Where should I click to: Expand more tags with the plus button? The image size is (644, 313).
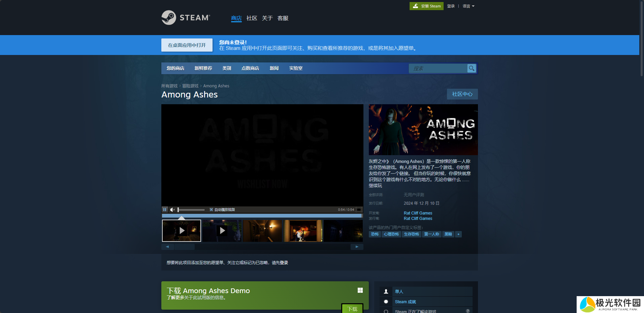click(x=458, y=234)
